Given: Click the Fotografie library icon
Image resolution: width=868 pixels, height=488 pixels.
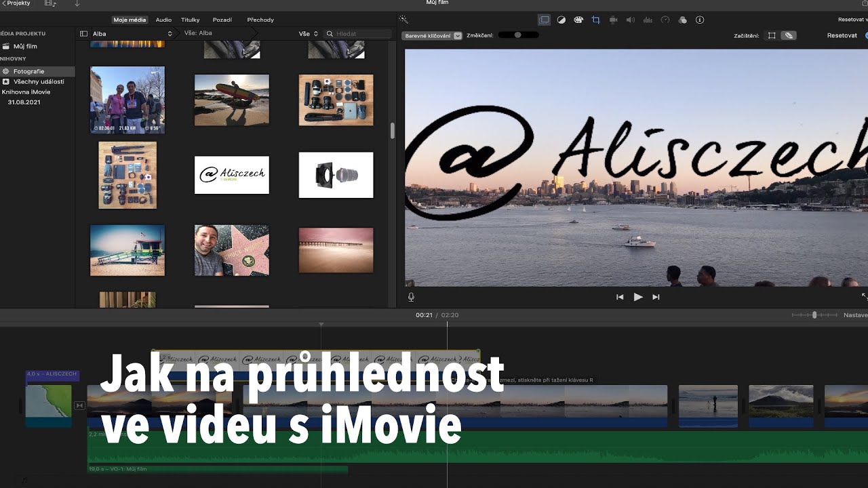Looking at the screenshot, I should point(6,71).
